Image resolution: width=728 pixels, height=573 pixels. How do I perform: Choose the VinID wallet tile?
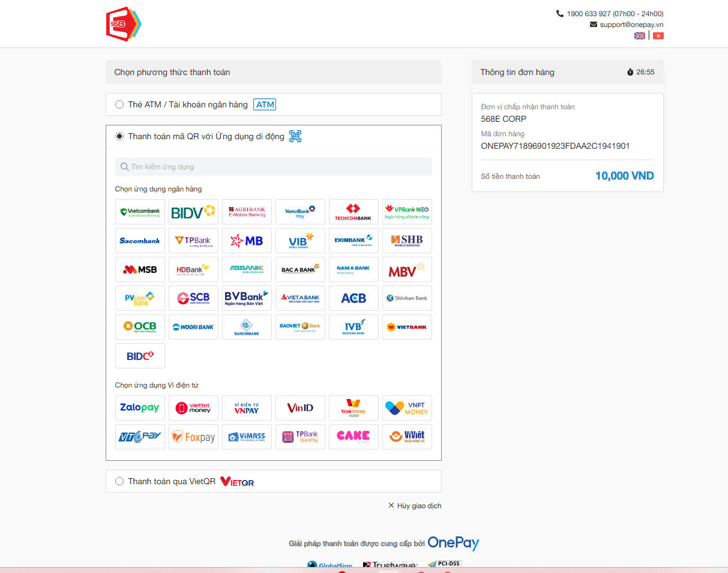click(x=300, y=408)
